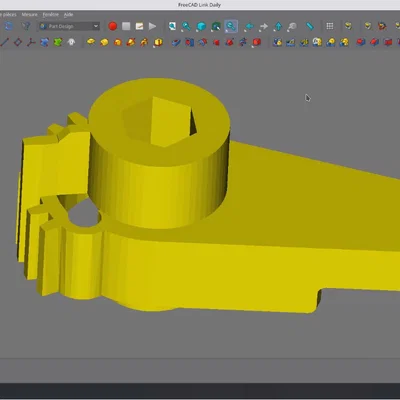Click the gray forward arrow icon
The width and height of the screenshot is (400, 400).
(x=263, y=26)
